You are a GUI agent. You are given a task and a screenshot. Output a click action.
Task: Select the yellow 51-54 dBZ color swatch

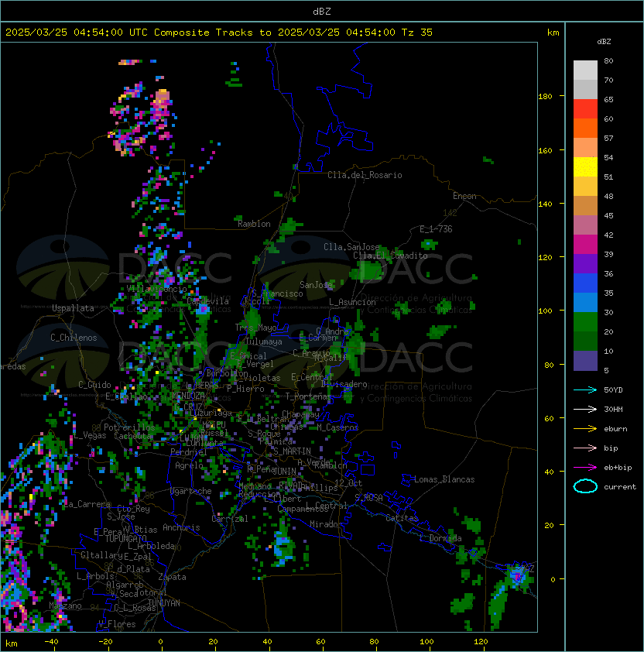[585, 167]
